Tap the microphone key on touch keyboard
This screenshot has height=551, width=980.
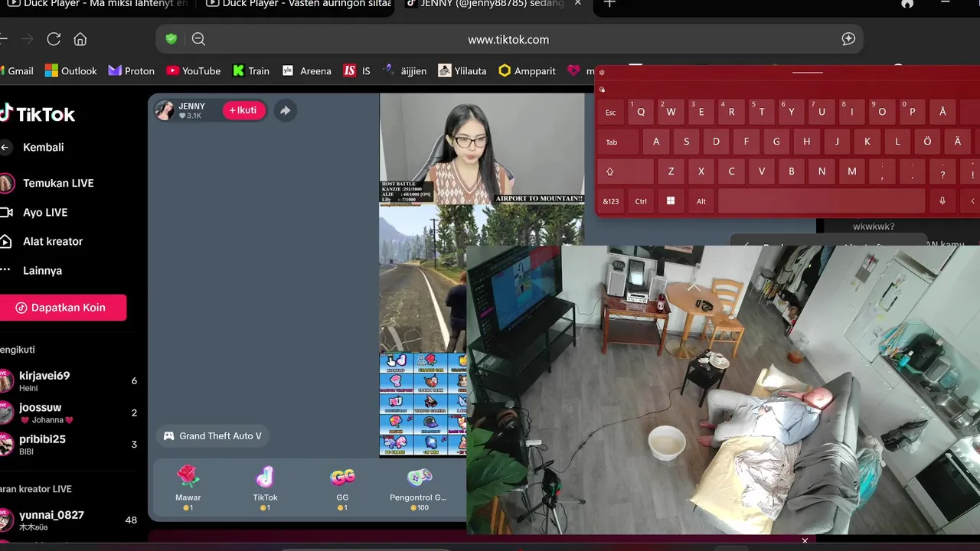click(942, 201)
